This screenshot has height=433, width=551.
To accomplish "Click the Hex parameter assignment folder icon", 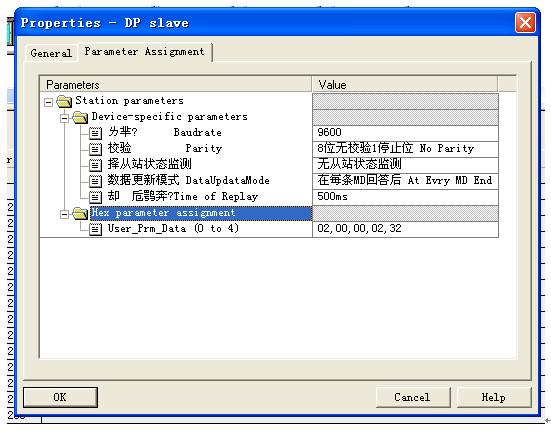I will [x=80, y=213].
